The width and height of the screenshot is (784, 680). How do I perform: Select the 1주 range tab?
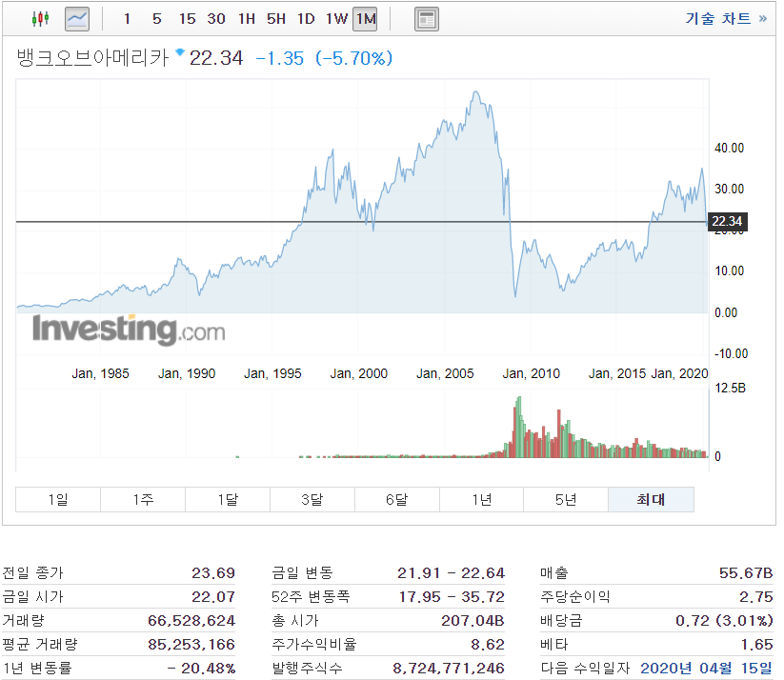tap(143, 499)
